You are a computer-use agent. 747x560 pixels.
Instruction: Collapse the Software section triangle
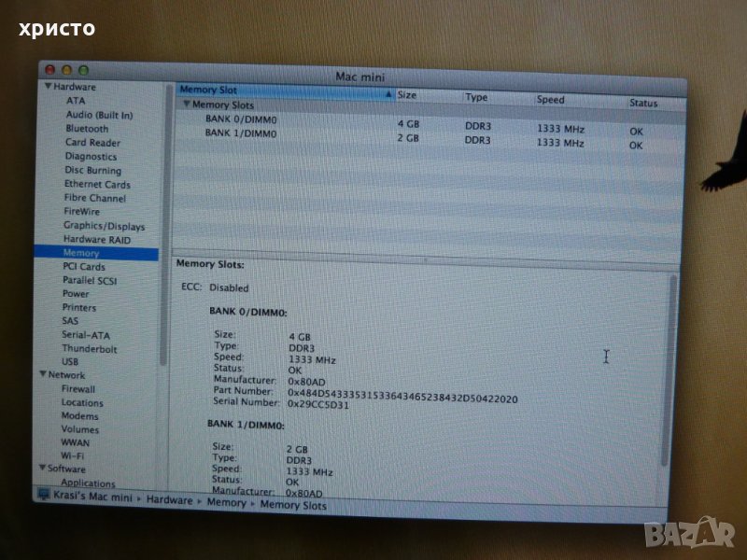[x=41, y=469]
